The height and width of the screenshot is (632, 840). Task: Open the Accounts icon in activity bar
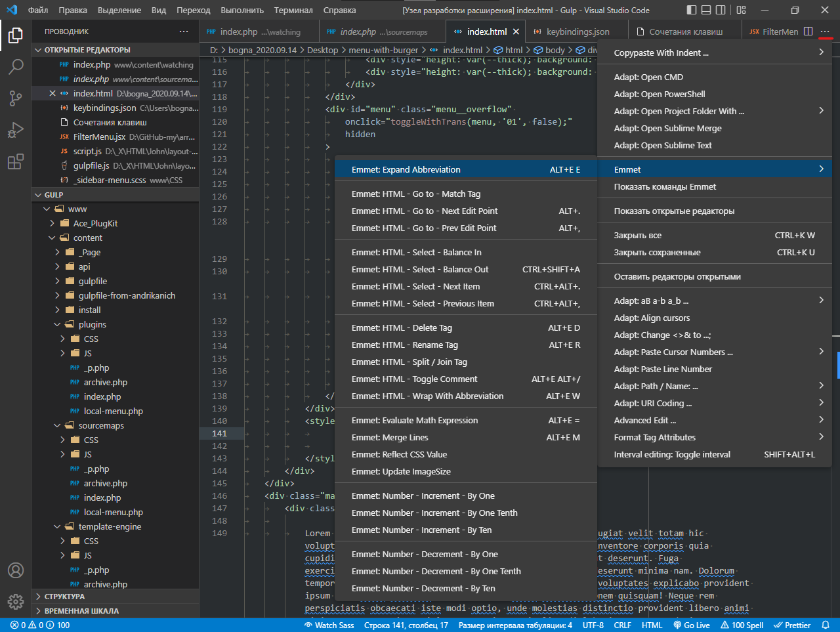click(x=16, y=570)
